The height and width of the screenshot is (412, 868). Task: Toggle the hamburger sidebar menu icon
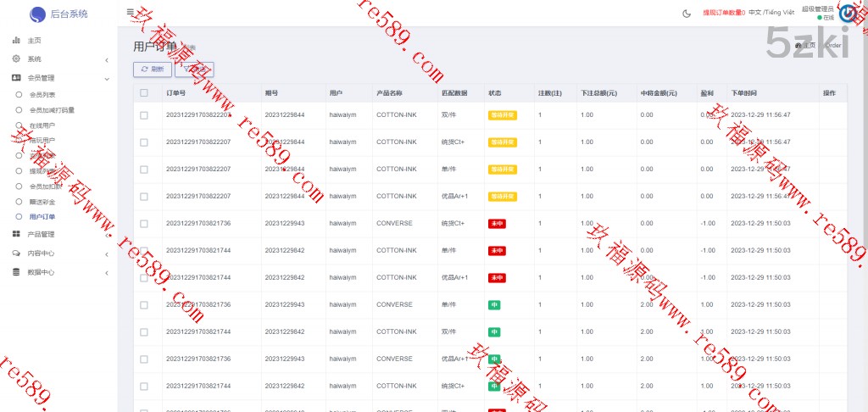[x=130, y=13]
